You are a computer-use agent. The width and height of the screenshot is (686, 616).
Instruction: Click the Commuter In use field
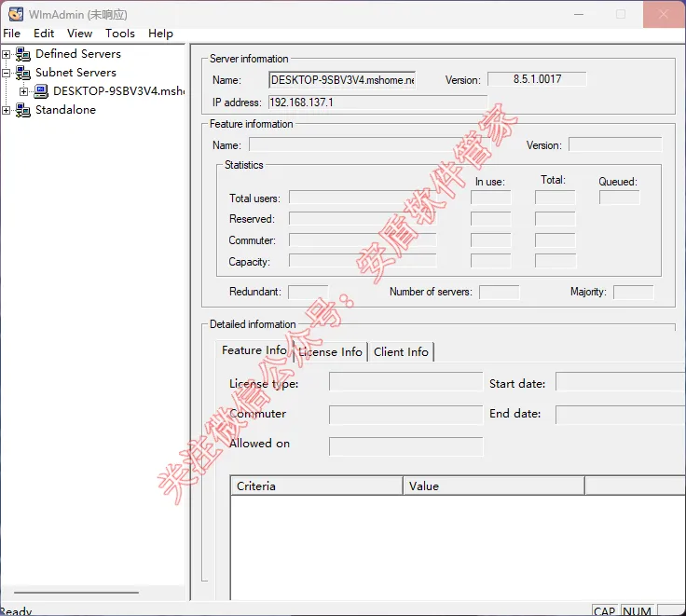point(490,240)
